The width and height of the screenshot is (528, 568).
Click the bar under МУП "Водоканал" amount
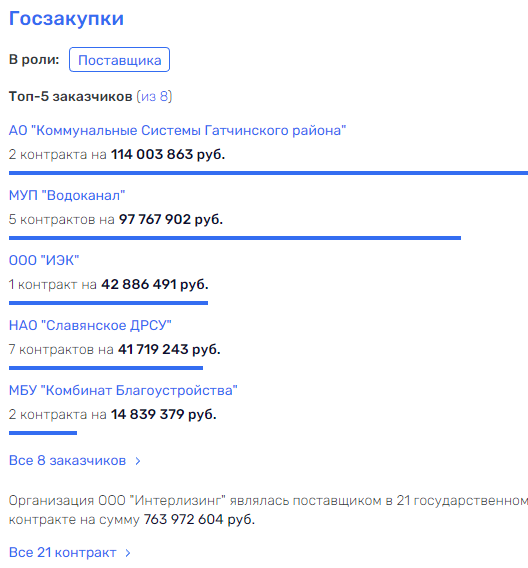(x=235, y=238)
